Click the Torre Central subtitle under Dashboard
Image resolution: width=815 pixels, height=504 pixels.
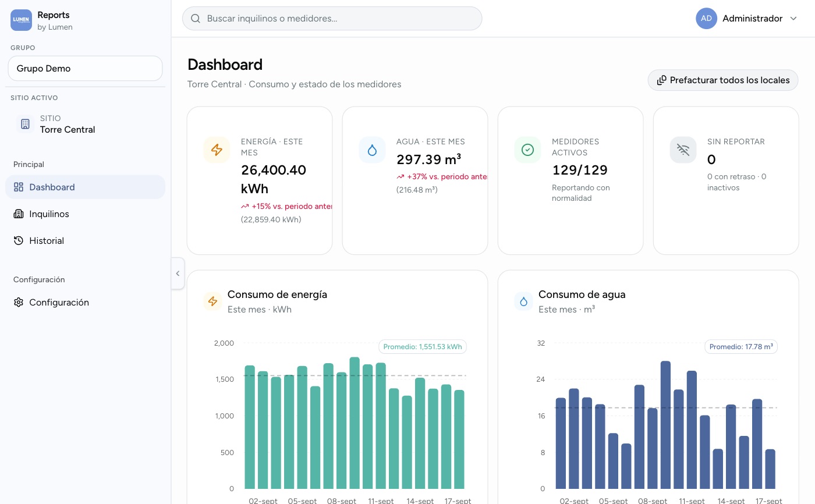click(294, 84)
